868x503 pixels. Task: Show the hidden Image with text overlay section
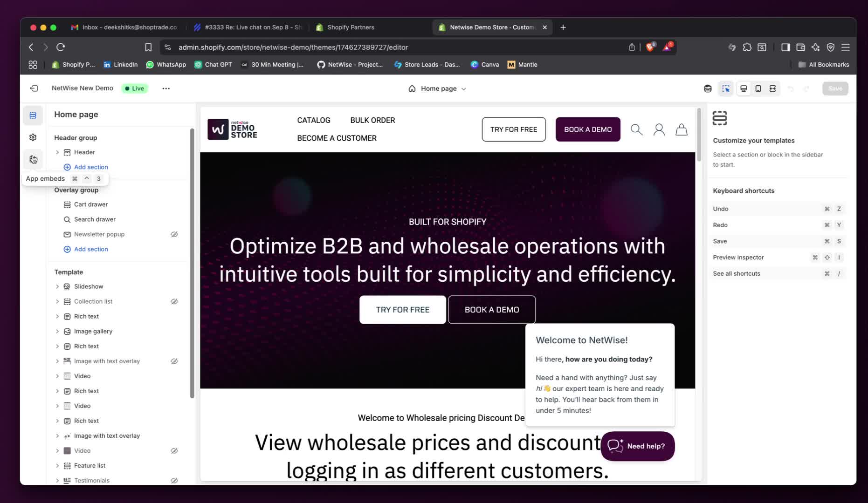click(x=174, y=361)
